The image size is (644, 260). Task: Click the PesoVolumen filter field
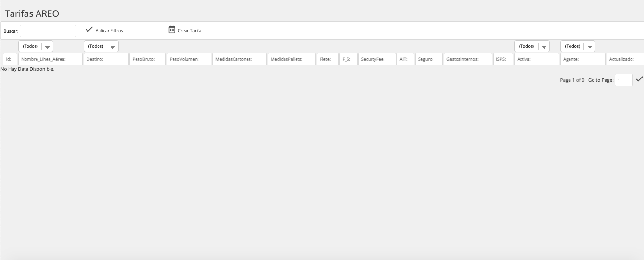pos(190,59)
